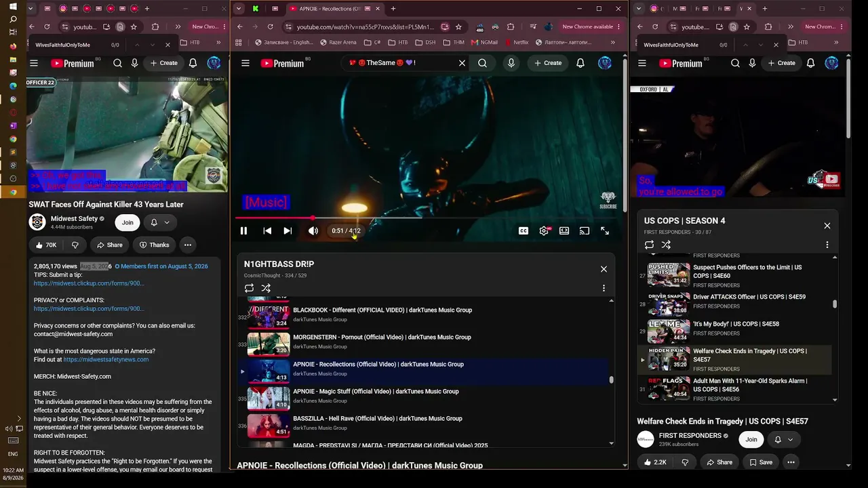Toggle shuffle for the N1GHTBASS DR!P playlist

[x=266, y=288]
